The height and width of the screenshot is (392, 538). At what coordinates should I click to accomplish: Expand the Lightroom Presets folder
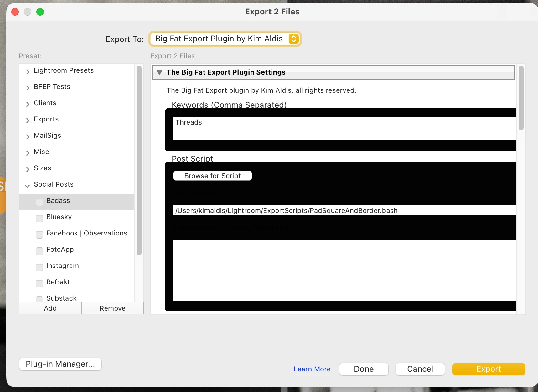coord(28,71)
